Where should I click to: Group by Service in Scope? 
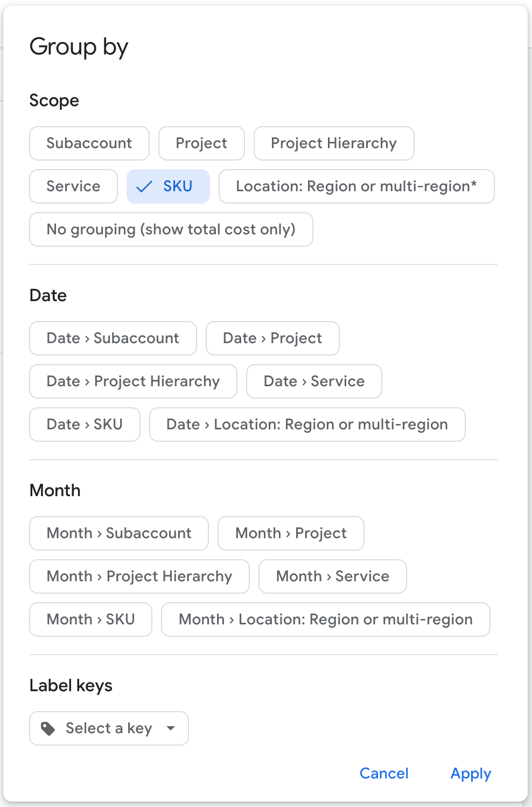(73, 186)
